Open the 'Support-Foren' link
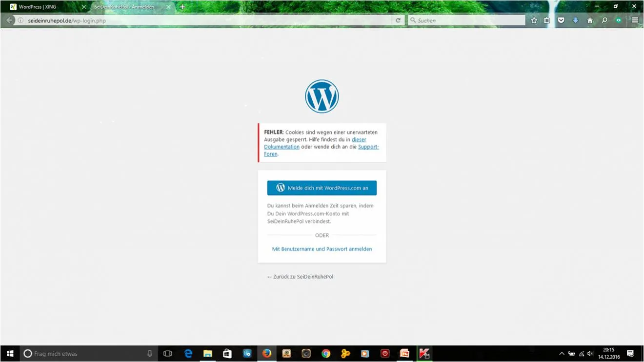Image resolution: width=644 pixels, height=362 pixels. tap(322, 151)
